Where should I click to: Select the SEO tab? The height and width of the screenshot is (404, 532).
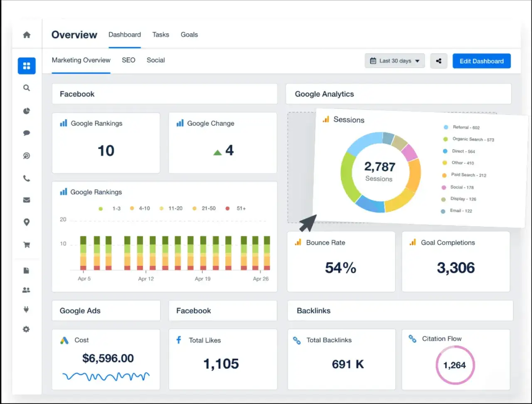[x=128, y=60]
